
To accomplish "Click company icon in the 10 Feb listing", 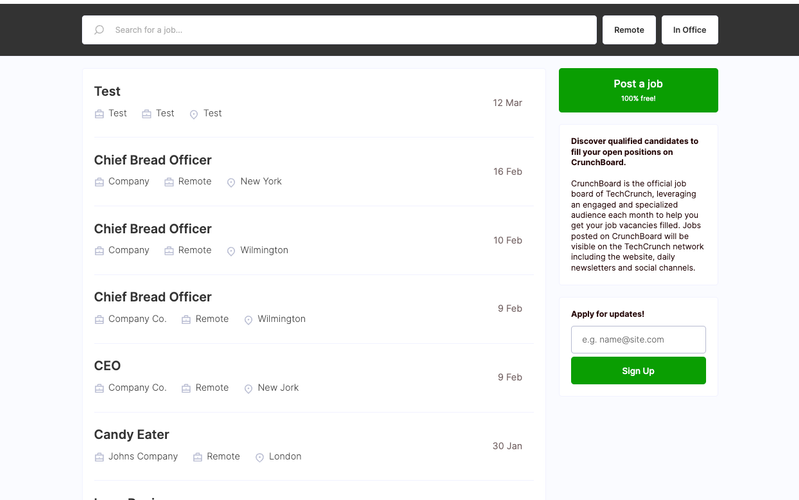I will 99,251.
